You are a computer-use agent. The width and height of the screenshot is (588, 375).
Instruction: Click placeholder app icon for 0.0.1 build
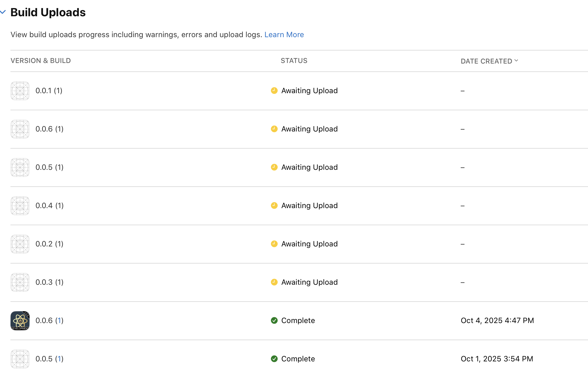(x=20, y=91)
